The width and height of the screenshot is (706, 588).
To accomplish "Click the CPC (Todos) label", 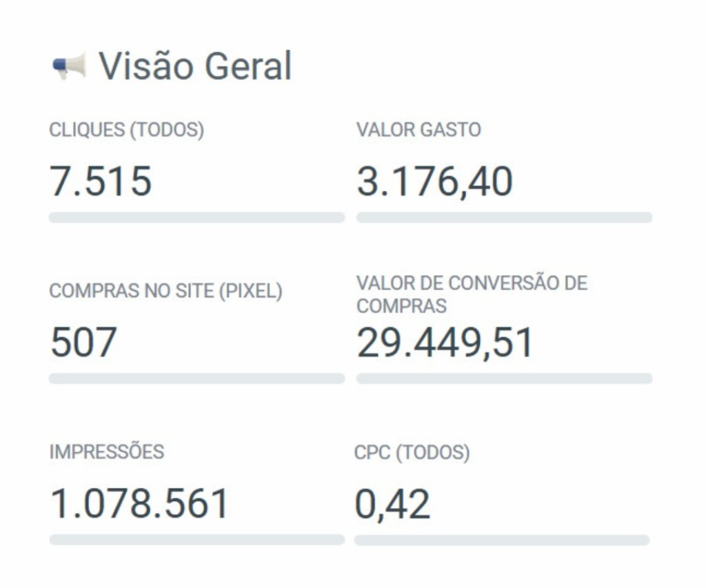I will click(412, 453).
